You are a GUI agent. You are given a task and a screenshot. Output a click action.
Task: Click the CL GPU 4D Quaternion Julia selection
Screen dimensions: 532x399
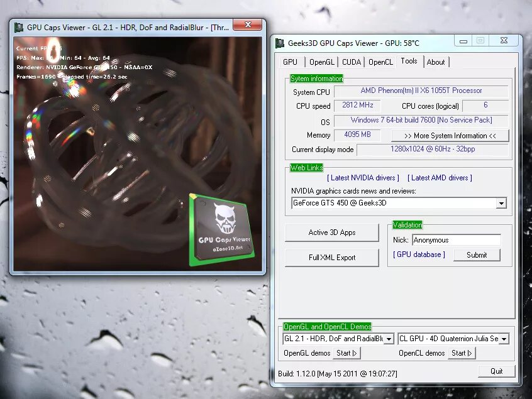click(x=448, y=339)
